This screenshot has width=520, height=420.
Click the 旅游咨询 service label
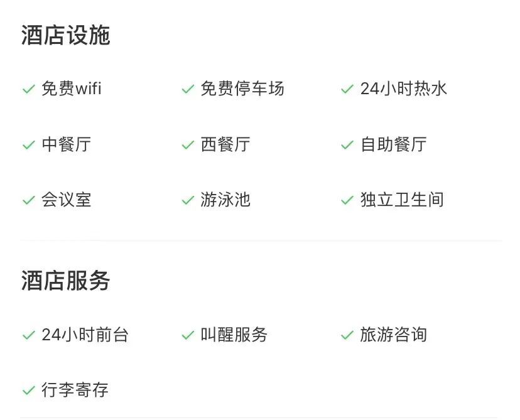tap(394, 335)
